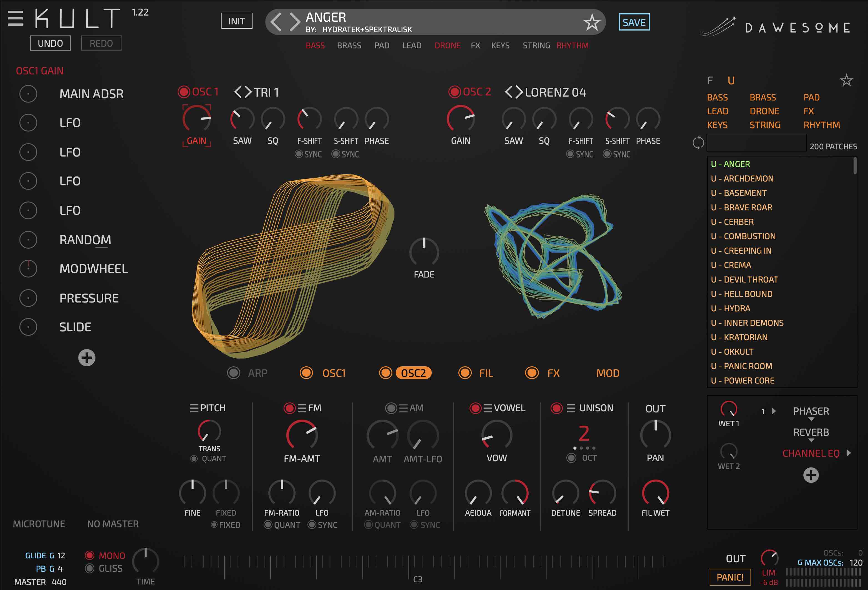
Task: Enable the ARP section toggle
Action: (x=233, y=373)
